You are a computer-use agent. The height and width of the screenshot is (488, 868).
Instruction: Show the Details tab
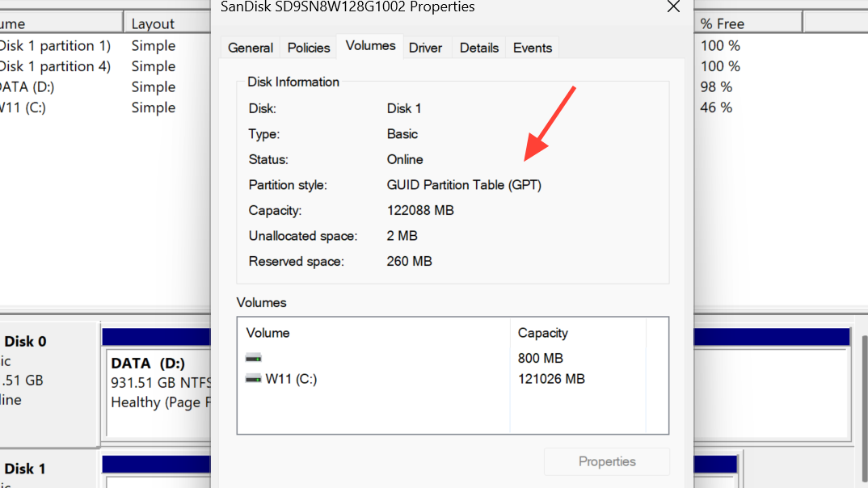point(479,48)
